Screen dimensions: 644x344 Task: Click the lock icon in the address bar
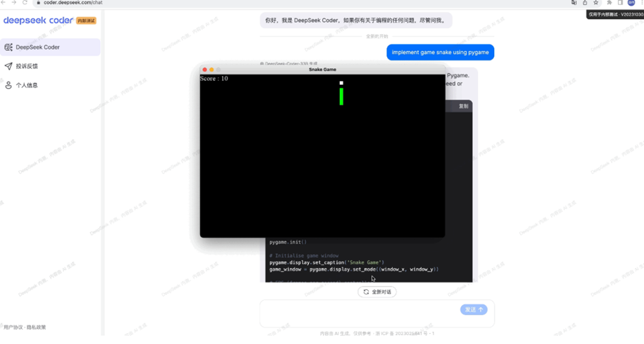[x=38, y=3]
